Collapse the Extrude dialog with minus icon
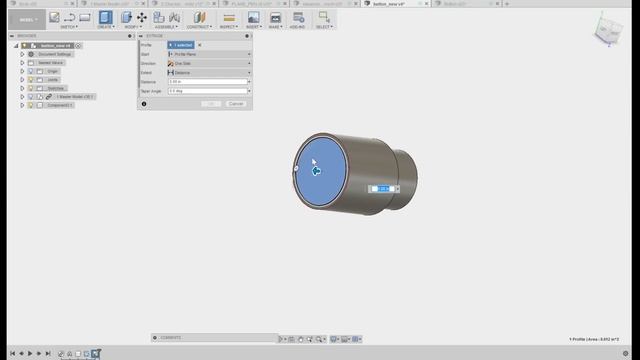Viewport: 640px width, 360px height. tap(141, 36)
